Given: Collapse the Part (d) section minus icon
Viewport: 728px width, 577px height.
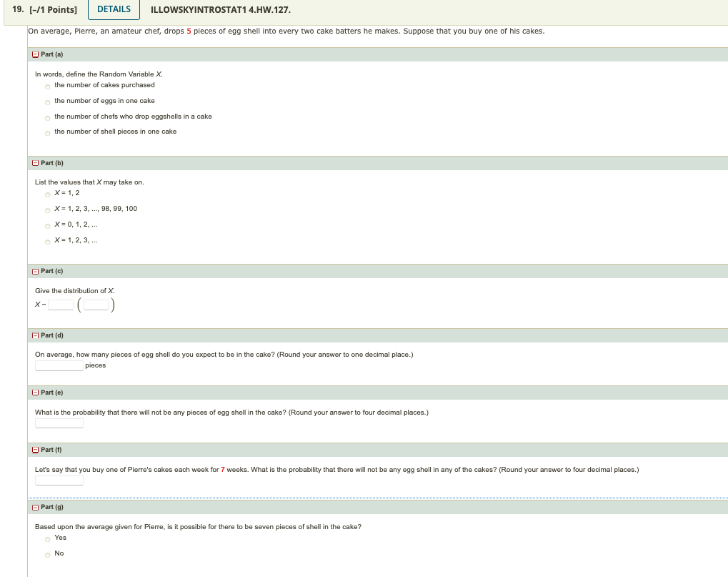Looking at the screenshot, I should pyautogui.click(x=34, y=335).
